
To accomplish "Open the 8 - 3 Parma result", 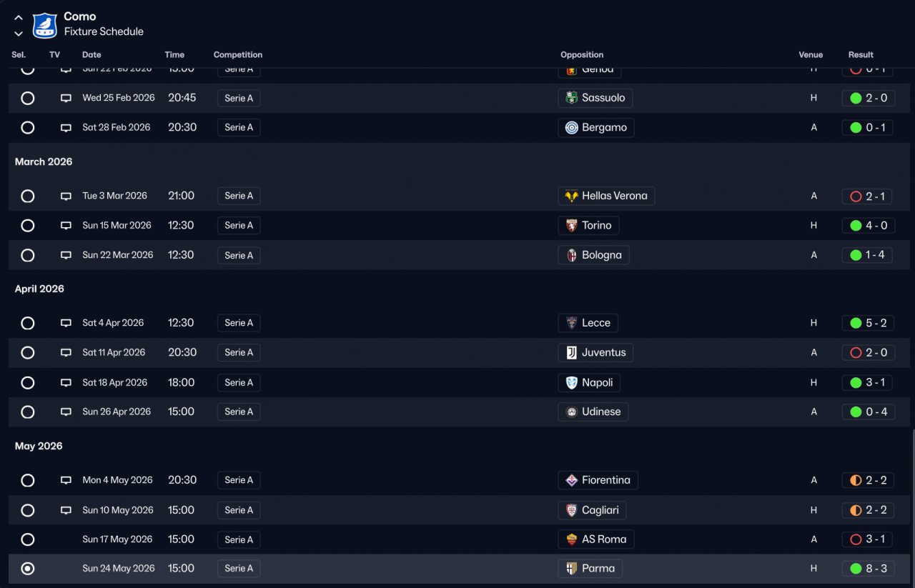I will click(x=869, y=569).
